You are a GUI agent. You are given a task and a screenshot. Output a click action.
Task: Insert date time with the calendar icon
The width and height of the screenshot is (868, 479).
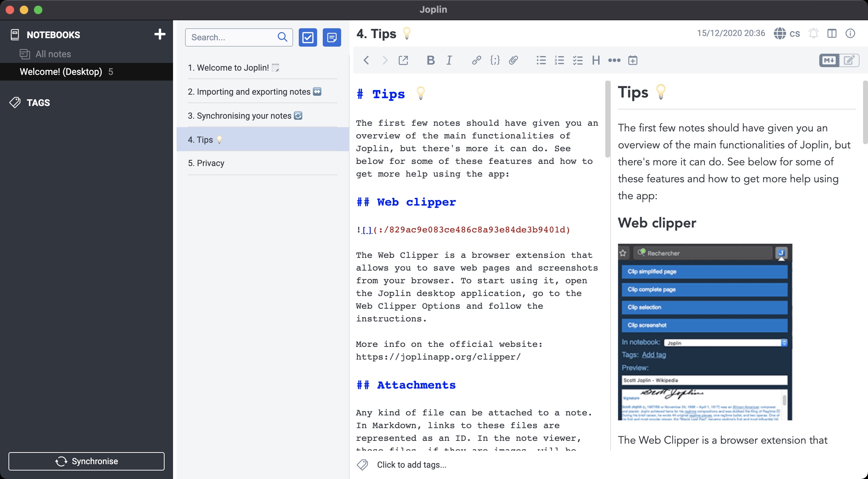click(632, 60)
